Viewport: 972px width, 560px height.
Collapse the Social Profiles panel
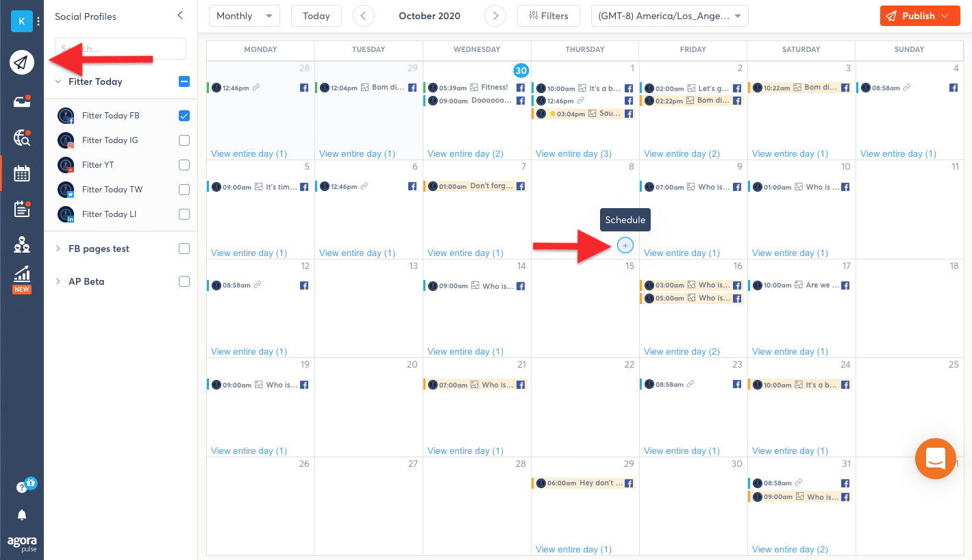(x=180, y=15)
